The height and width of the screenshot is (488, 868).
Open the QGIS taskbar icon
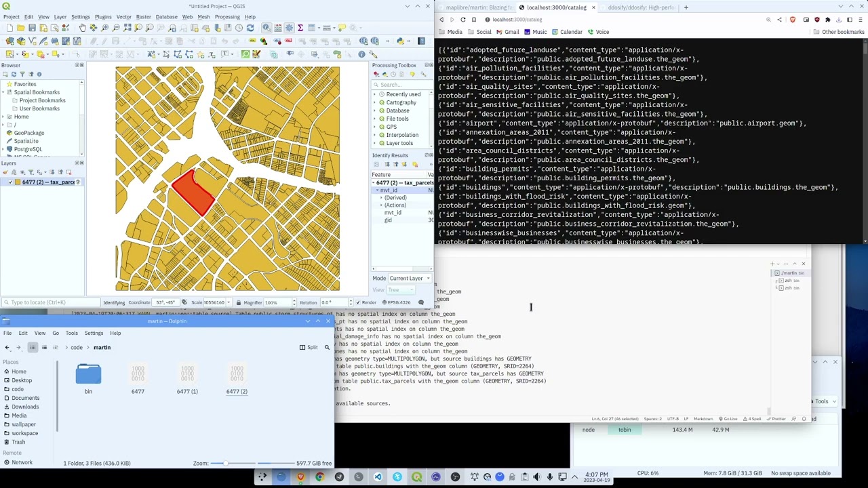pos(417,477)
